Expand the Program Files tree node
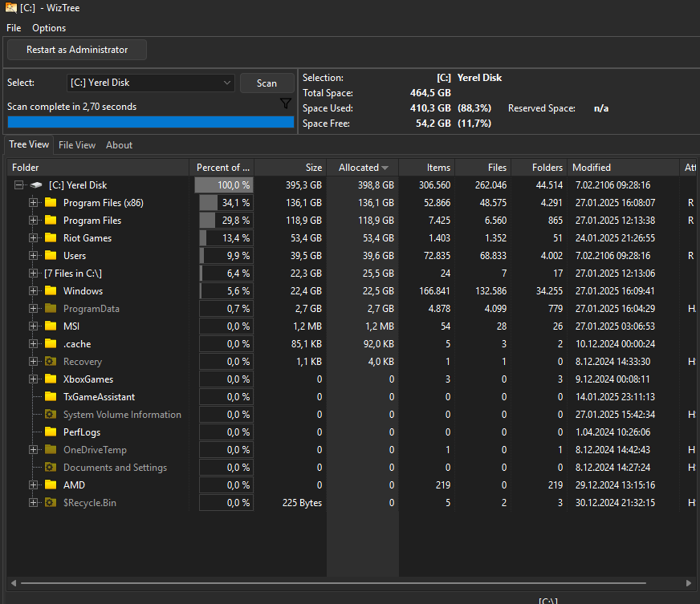This screenshot has height=604, width=700. pyautogui.click(x=33, y=221)
